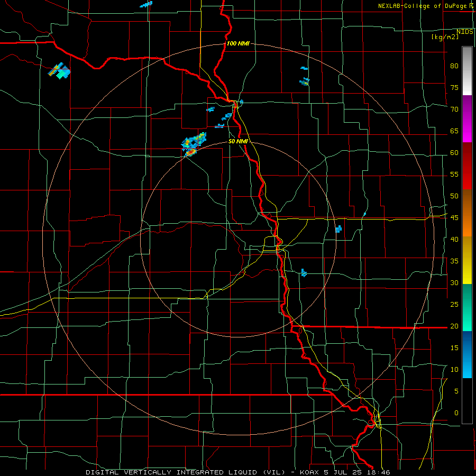
Task: Click the 0 value on color scale
Action: (x=456, y=413)
